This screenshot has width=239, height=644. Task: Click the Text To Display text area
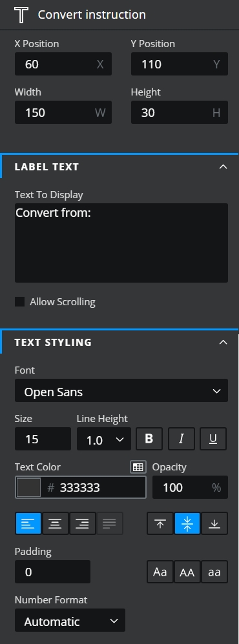click(121, 243)
